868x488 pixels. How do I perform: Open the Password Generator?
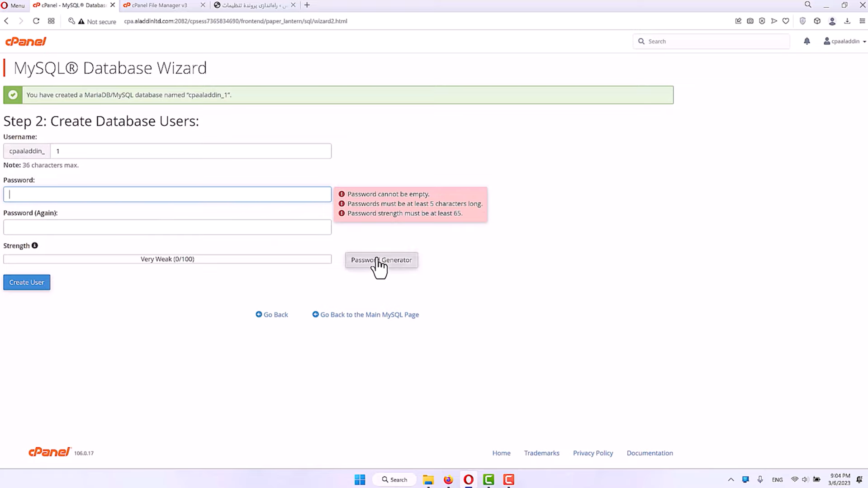pos(381,260)
